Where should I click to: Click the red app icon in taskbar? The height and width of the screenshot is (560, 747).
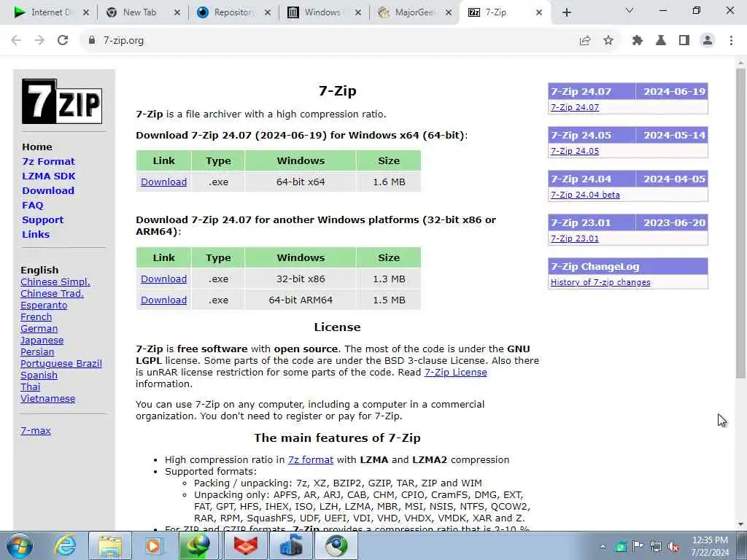(245, 545)
